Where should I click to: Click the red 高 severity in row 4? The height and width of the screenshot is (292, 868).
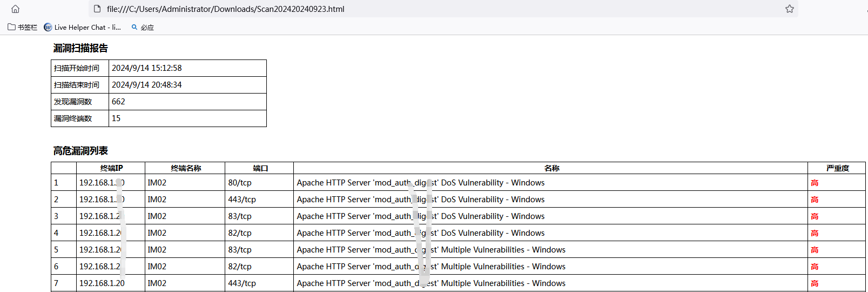click(x=815, y=233)
